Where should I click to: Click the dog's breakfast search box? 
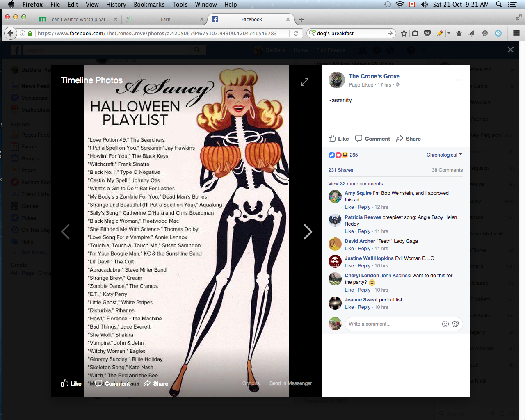point(351,33)
